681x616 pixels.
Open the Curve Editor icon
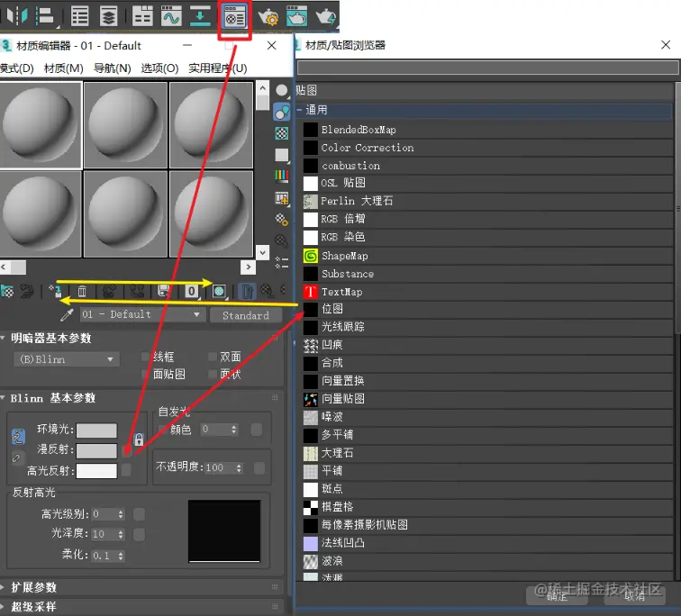coord(171,16)
